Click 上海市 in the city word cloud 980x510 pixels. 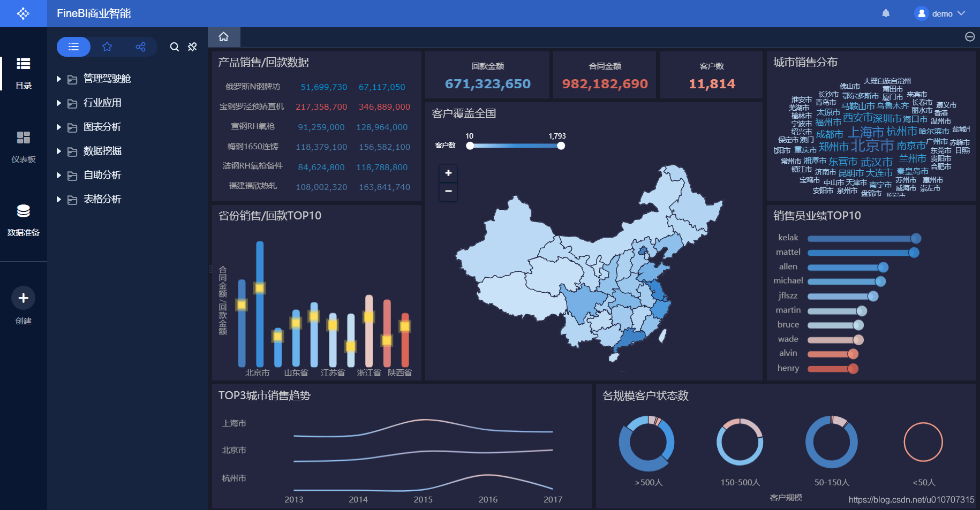(865, 132)
